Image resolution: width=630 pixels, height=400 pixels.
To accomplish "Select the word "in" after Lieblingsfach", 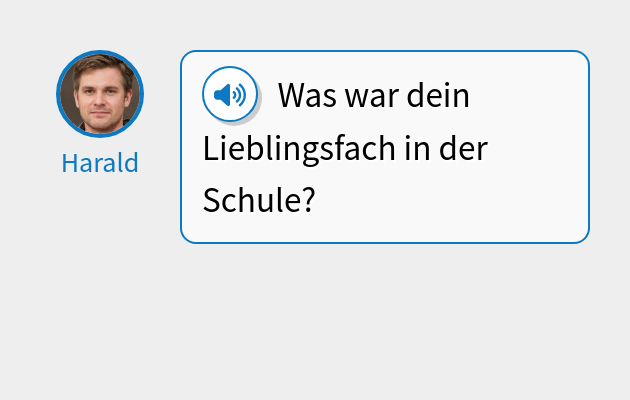I will coord(417,148).
